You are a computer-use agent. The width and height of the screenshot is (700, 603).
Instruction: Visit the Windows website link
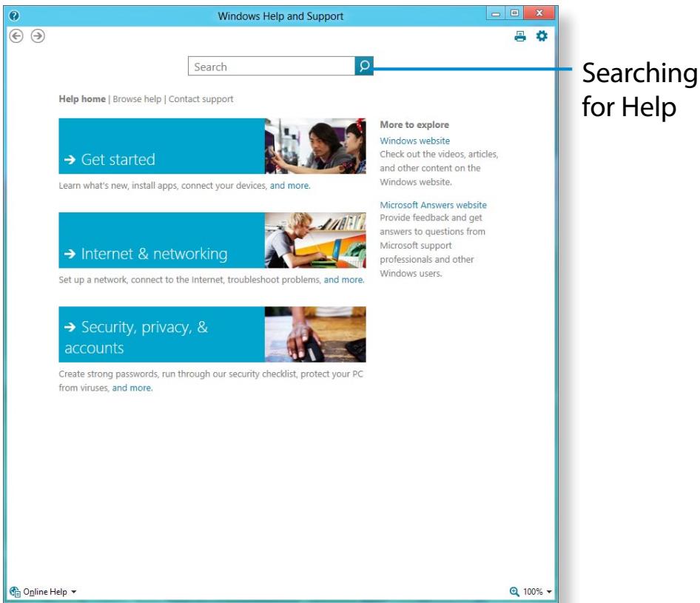click(x=414, y=141)
